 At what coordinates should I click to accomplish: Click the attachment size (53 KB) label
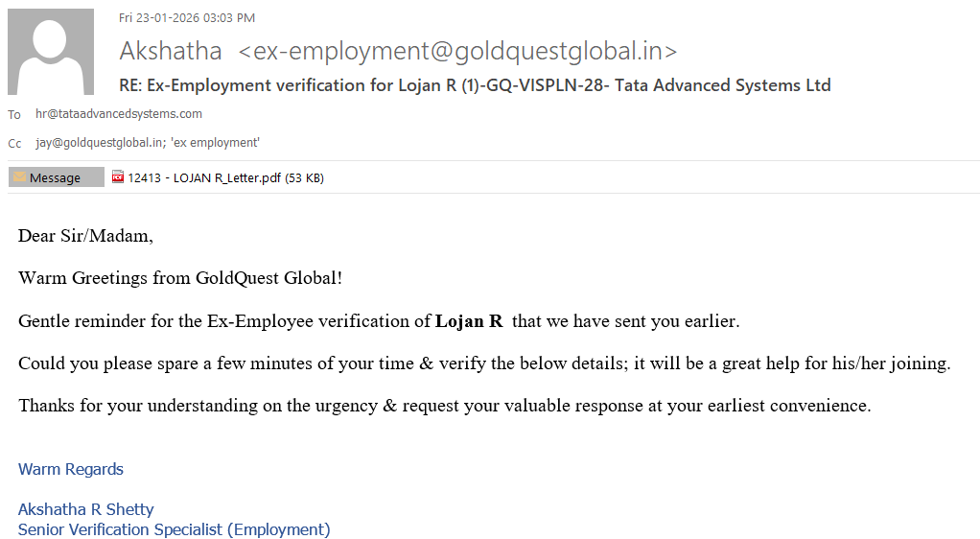tap(304, 177)
